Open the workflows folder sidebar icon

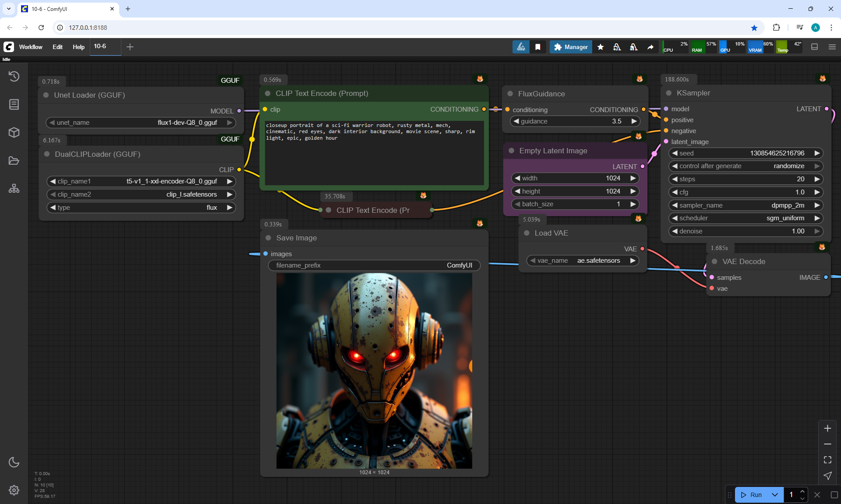pos(14,161)
